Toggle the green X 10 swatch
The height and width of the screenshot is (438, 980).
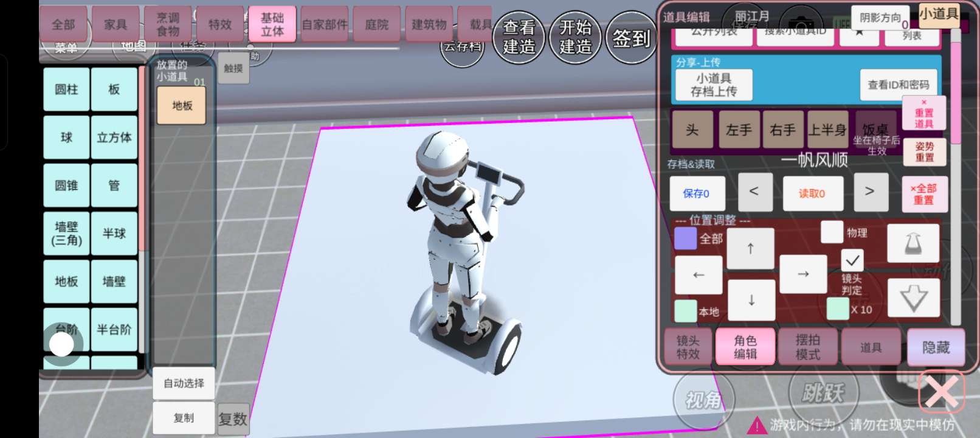click(838, 308)
